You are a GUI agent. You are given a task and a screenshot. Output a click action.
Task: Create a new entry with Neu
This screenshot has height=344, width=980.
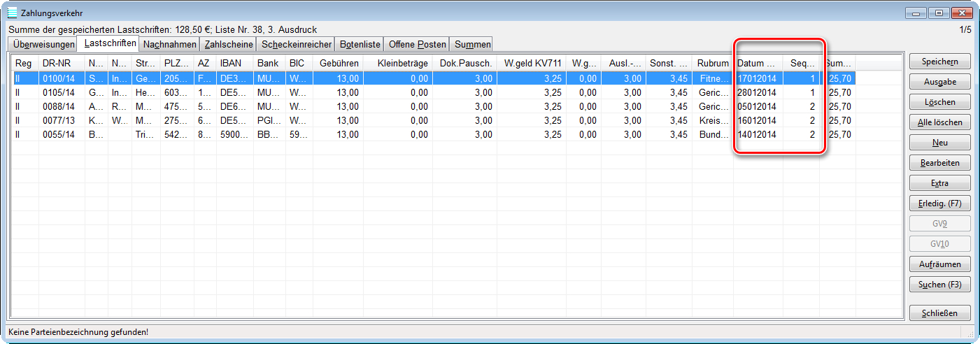pos(939,143)
